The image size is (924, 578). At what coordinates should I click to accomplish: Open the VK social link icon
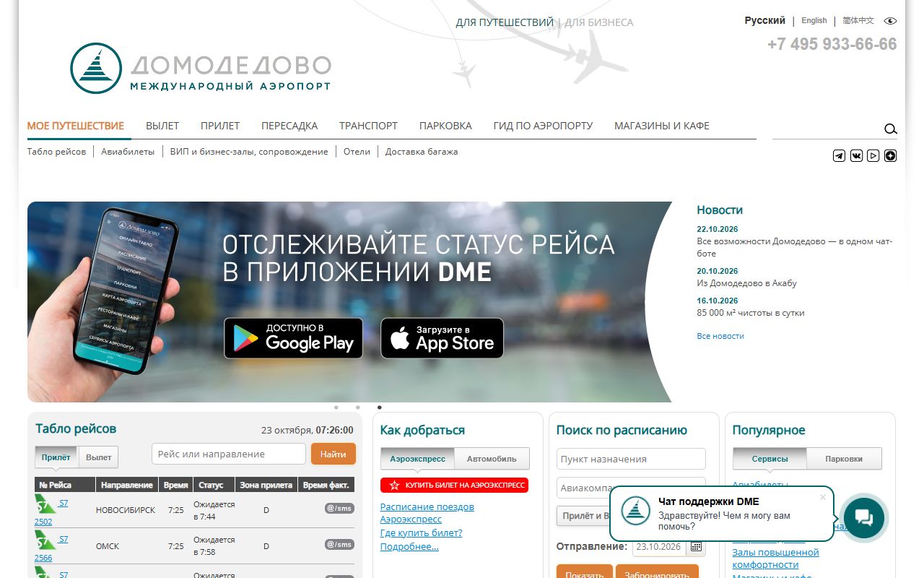(x=856, y=155)
